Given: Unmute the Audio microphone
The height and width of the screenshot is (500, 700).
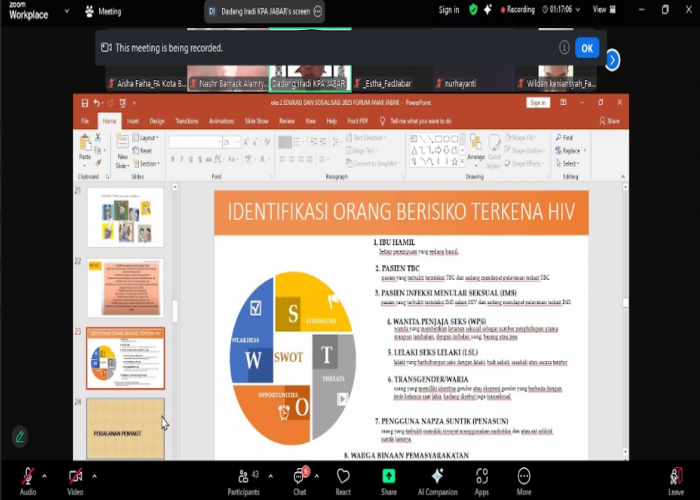Looking at the screenshot, I should (27, 477).
